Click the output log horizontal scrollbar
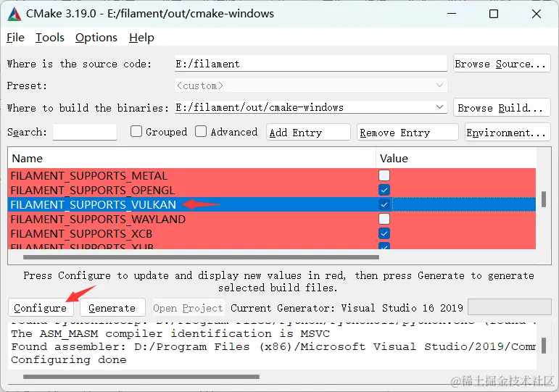559x392 pixels. [141, 377]
